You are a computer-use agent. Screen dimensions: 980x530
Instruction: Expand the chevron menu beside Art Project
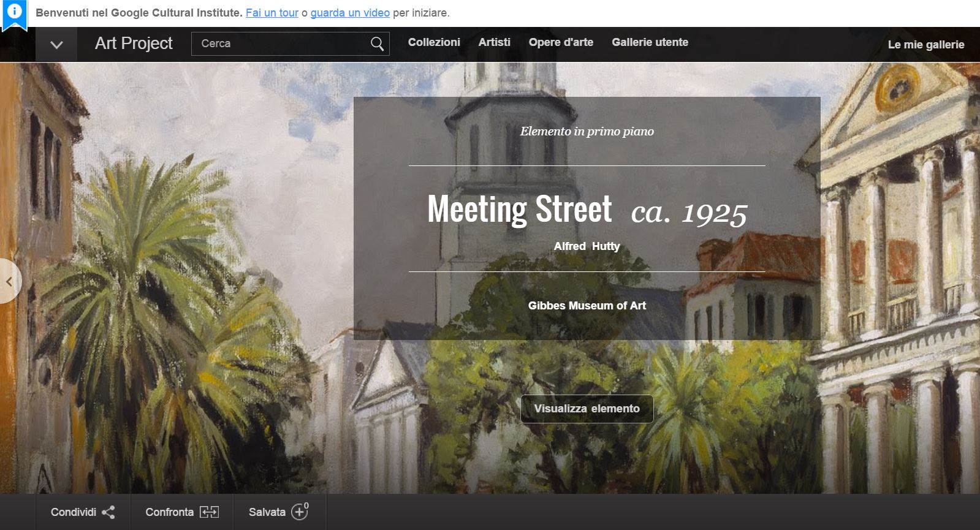tap(56, 44)
